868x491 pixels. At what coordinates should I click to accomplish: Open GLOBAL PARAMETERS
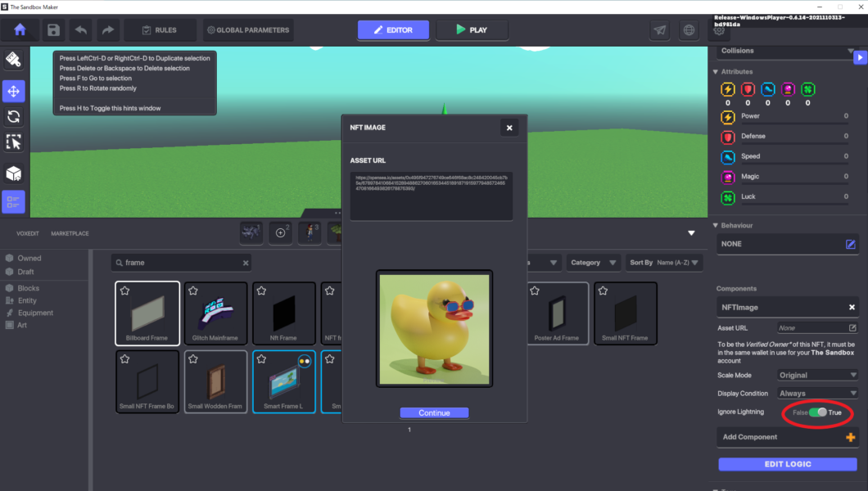coord(248,29)
